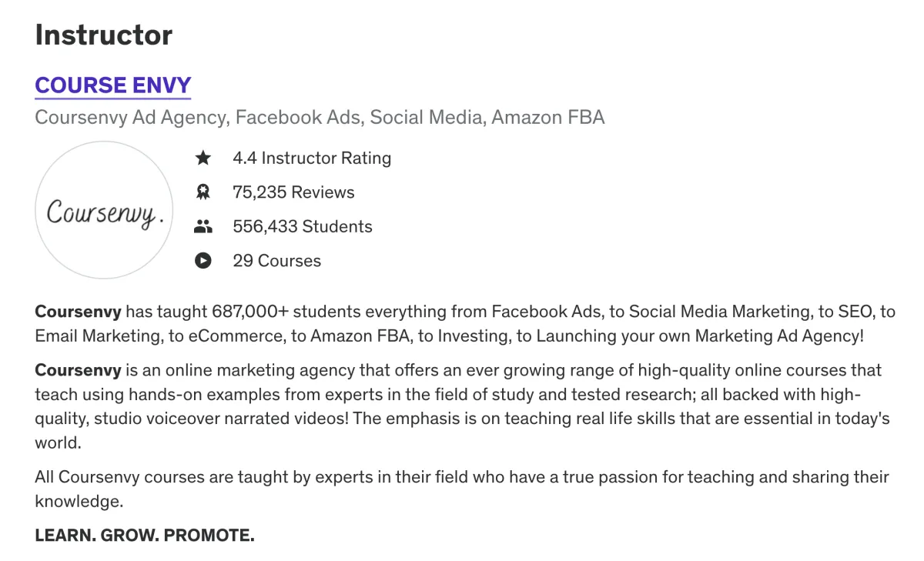Click the people icon beside Students
This screenshot has height=561, width=924.
click(x=203, y=226)
